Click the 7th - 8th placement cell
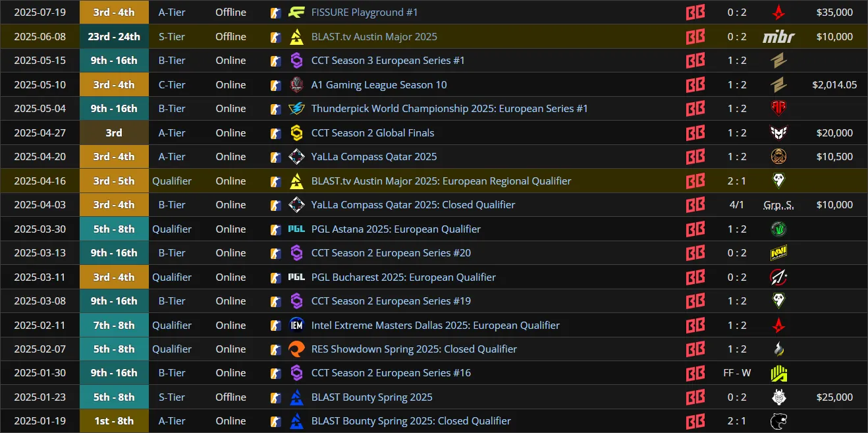Screen dimensions: 868x433 (x=114, y=326)
